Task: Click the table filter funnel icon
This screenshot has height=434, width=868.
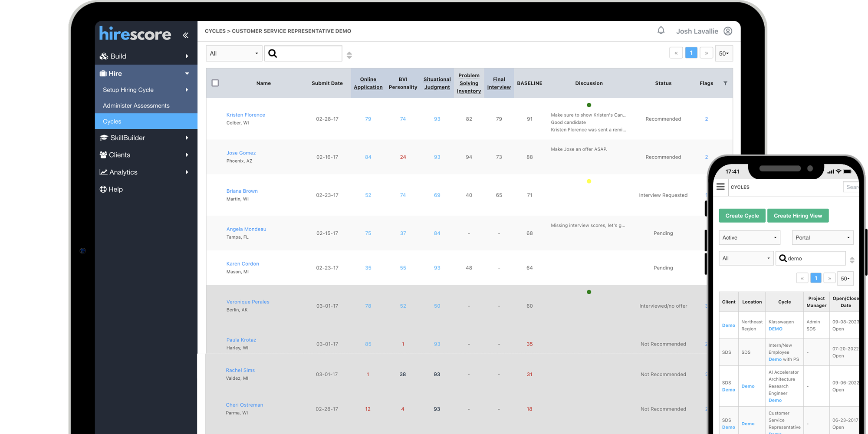Action: pyautogui.click(x=725, y=83)
